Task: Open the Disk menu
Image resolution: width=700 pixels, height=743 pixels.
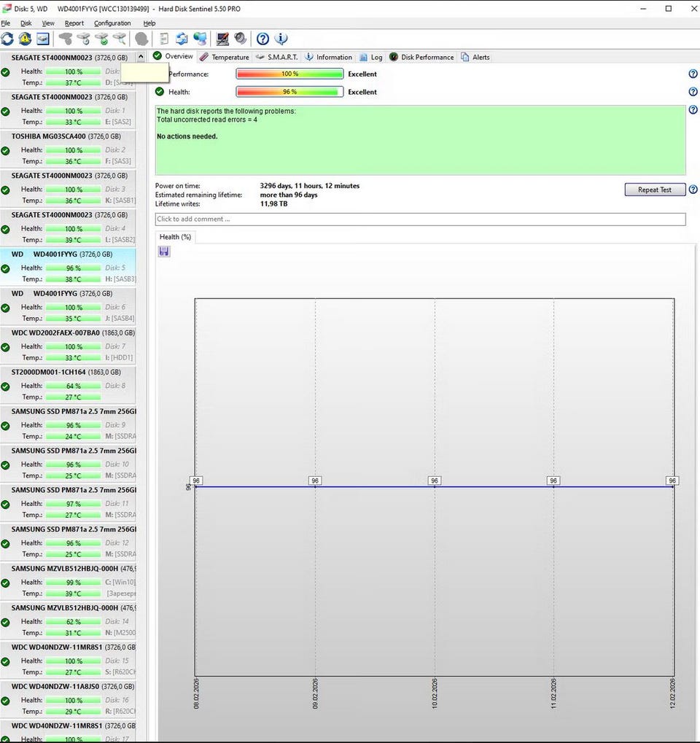Action: [26, 23]
